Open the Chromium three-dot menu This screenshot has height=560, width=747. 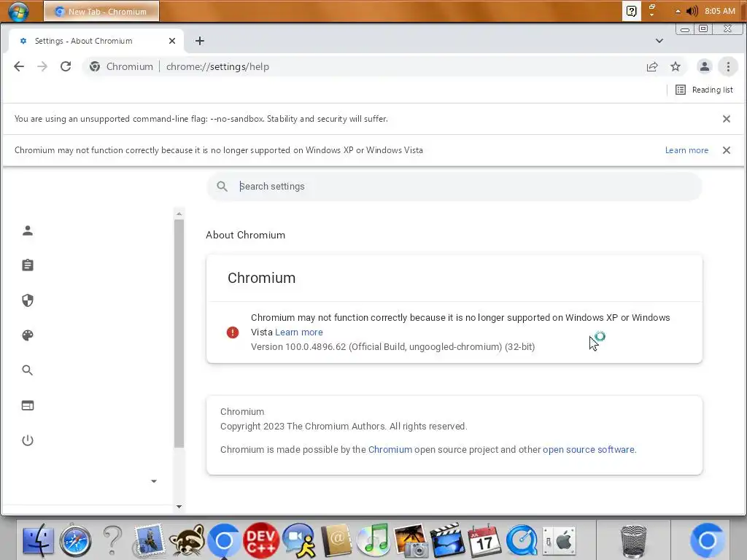coord(728,66)
